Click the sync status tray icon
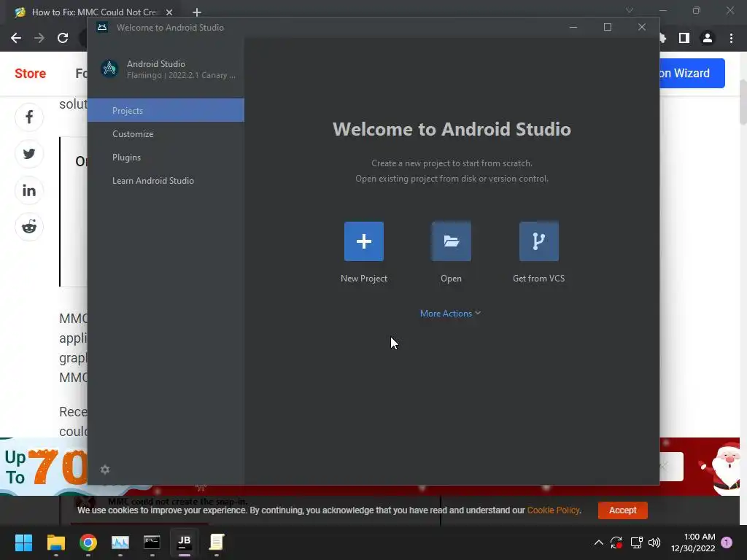 pos(616,542)
